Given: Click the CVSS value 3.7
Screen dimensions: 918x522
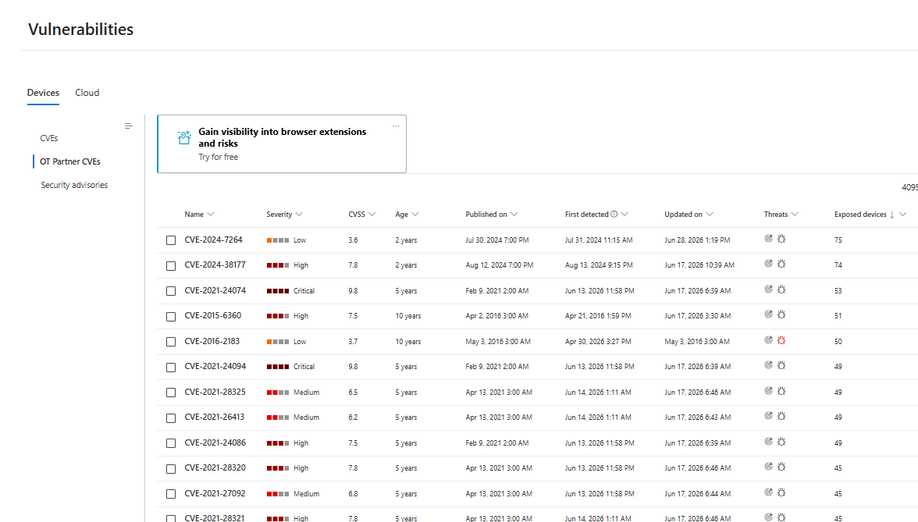Looking at the screenshot, I should pos(353,341).
